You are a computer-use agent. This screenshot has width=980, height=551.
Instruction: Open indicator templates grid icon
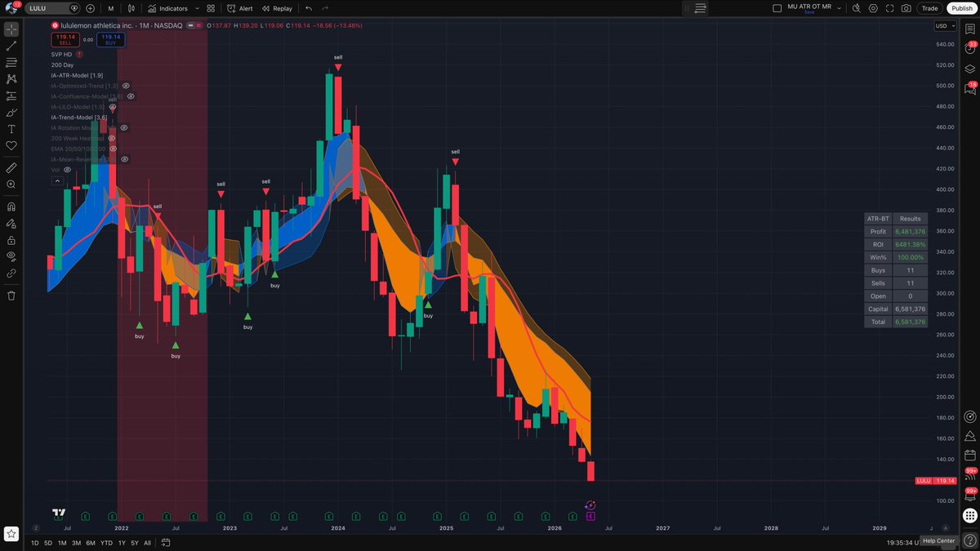point(211,8)
